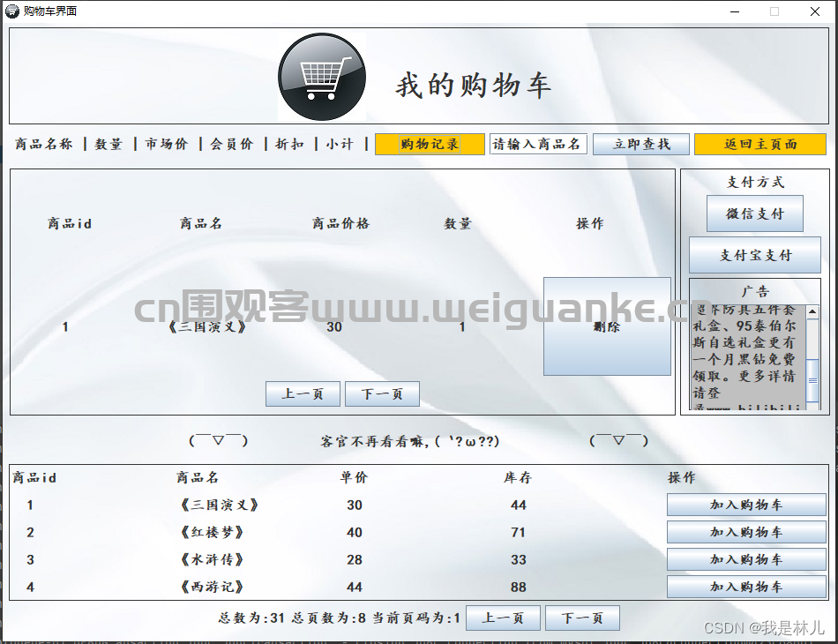Click the 总数为:31 pagination status text

pyautogui.click(x=251, y=618)
